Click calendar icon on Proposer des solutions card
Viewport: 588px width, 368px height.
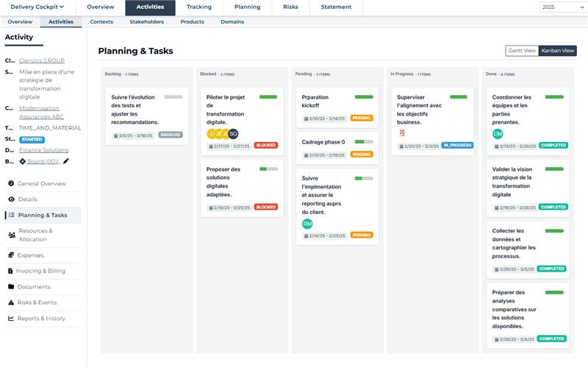pyautogui.click(x=211, y=208)
